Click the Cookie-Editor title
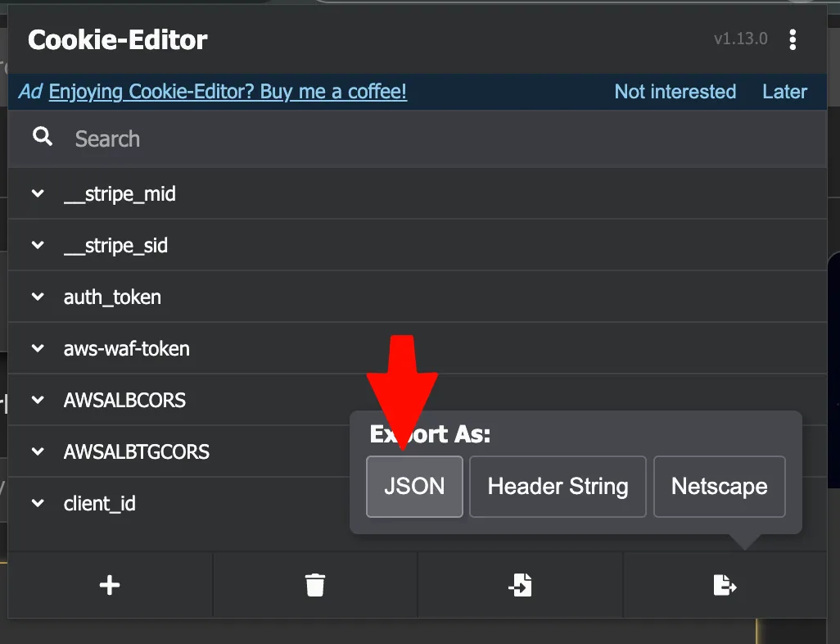 pyautogui.click(x=117, y=39)
